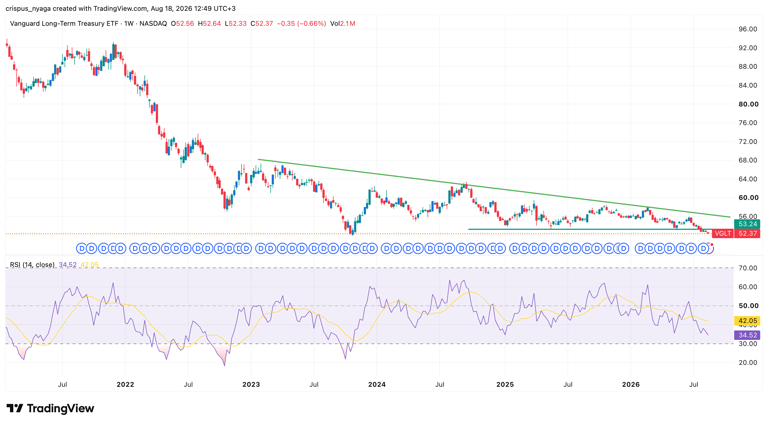Click 92.00 on the price scale

pos(748,48)
